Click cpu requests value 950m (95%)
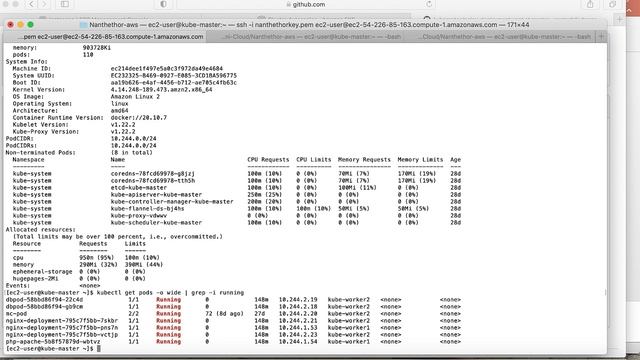 point(96,258)
